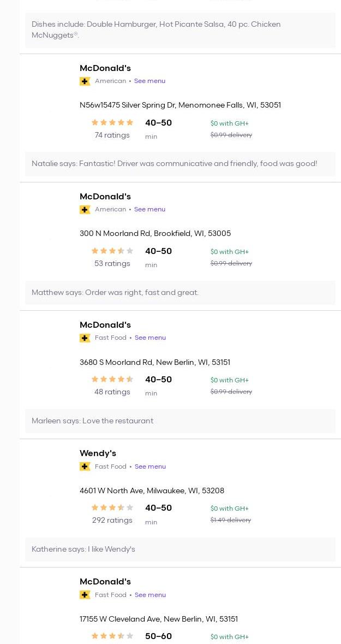Viewport: 341px width, 644px height.
Task: Click the star rating above 53 ratings
Action: click(x=112, y=251)
